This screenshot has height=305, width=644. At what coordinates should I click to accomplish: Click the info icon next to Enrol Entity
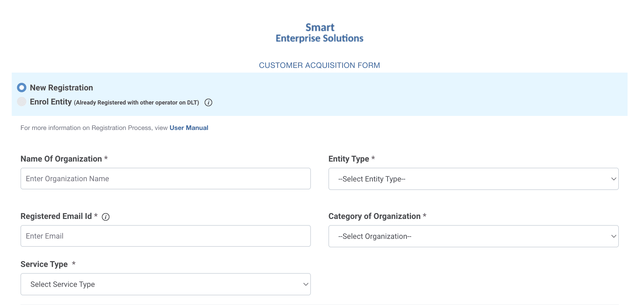(x=208, y=102)
